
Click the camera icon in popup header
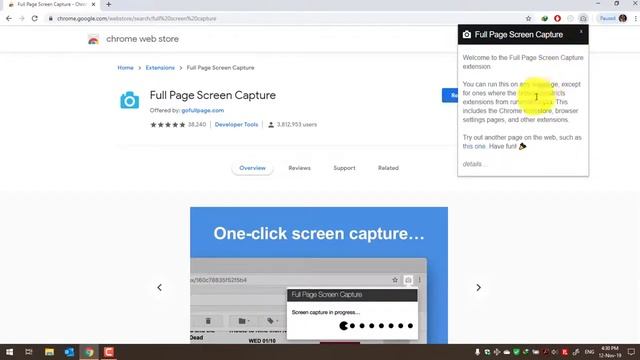click(467, 35)
